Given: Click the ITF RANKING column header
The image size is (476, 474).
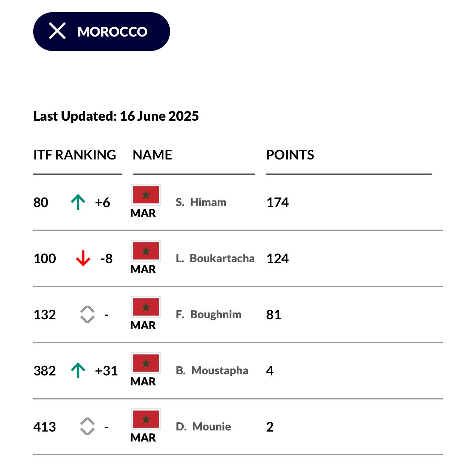Looking at the screenshot, I should coord(75,155).
